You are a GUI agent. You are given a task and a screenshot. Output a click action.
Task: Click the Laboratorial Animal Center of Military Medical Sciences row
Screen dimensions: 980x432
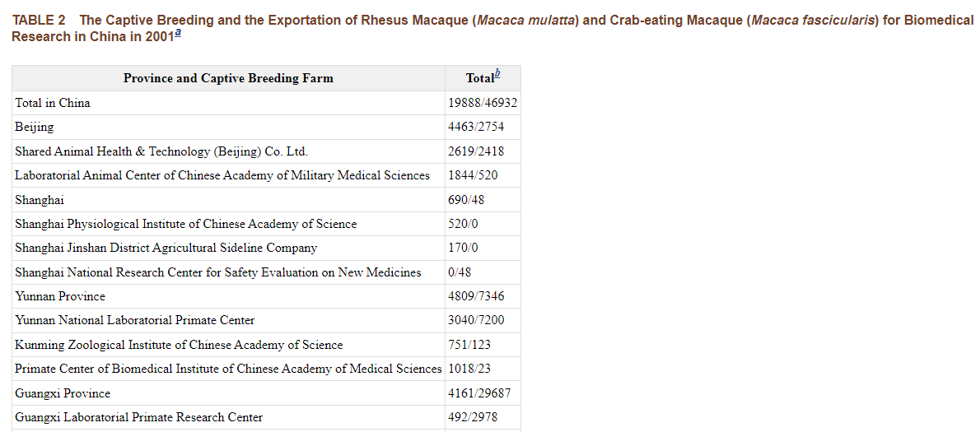click(x=222, y=175)
